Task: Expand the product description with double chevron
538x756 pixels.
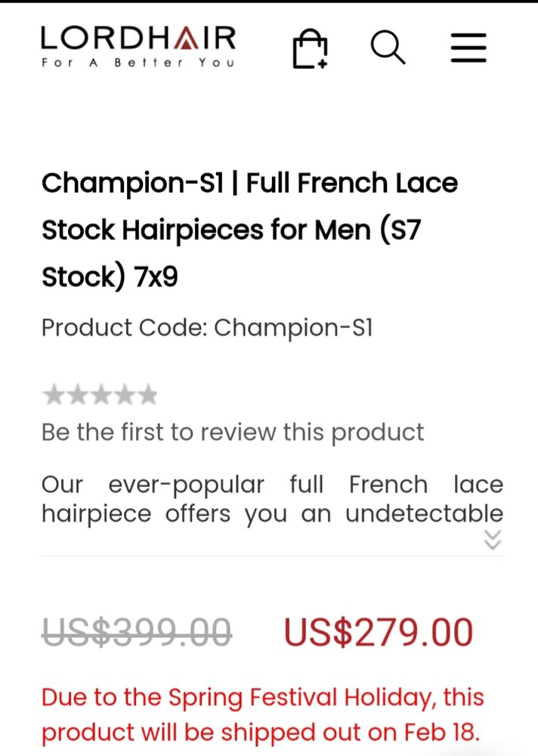Action: [x=493, y=539]
